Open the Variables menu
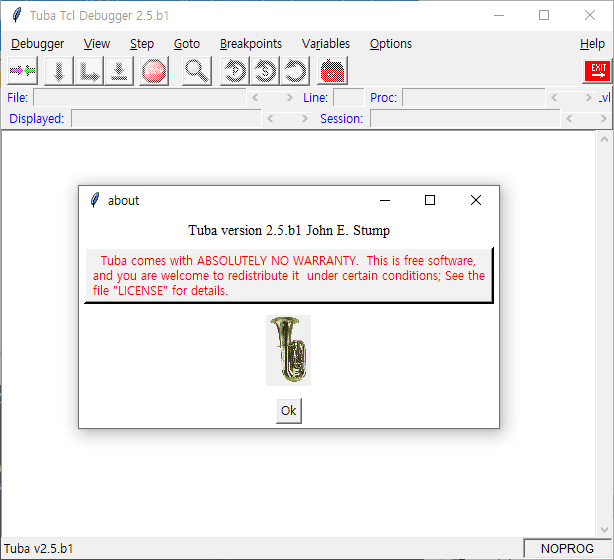Screen dimensions: 614x560 (326, 44)
